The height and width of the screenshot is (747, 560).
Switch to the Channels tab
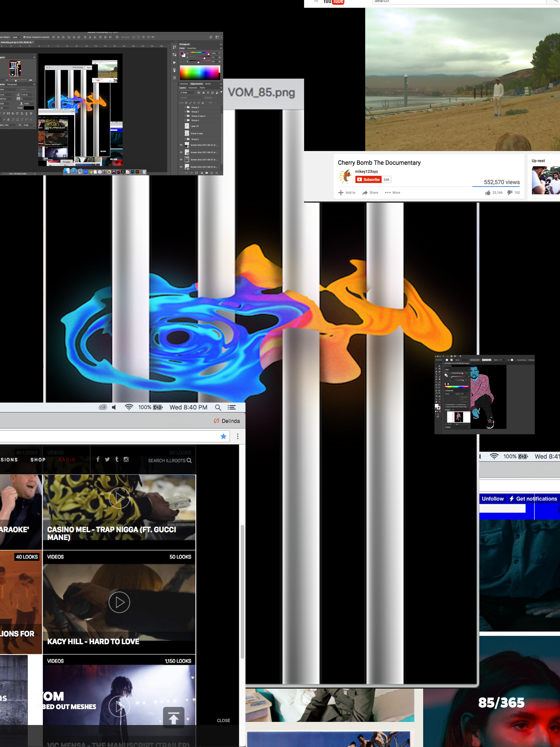(x=193, y=88)
